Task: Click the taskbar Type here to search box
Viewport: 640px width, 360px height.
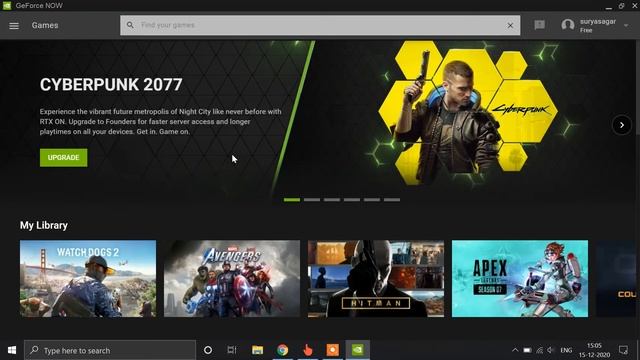Action: coord(110,350)
